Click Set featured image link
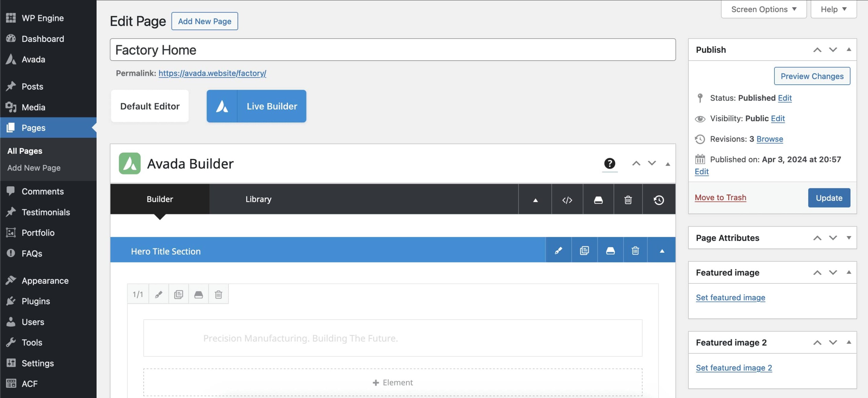Image resolution: width=868 pixels, height=398 pixels. coord(731,297)
